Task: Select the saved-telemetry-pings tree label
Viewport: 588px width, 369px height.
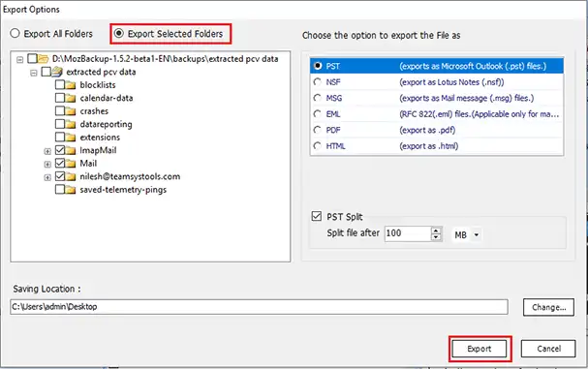Action: (123, 190)
